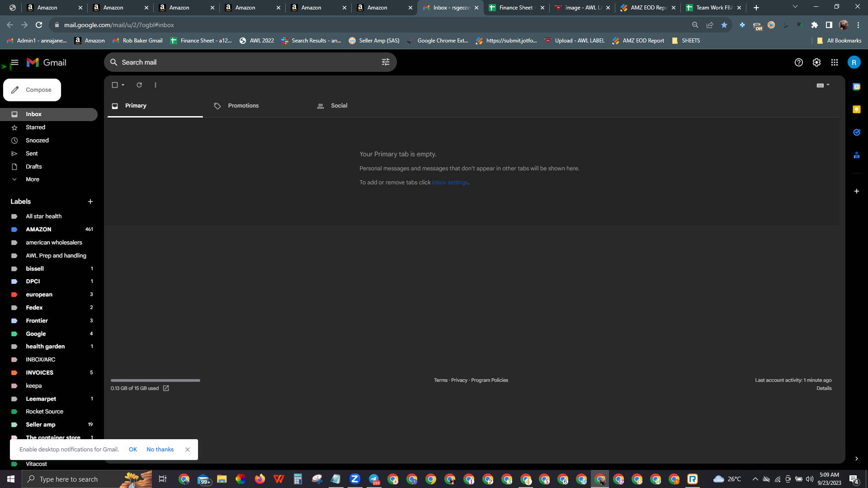Open a new browser tab
The image size is (868, 488).
(x=756, y=8)
